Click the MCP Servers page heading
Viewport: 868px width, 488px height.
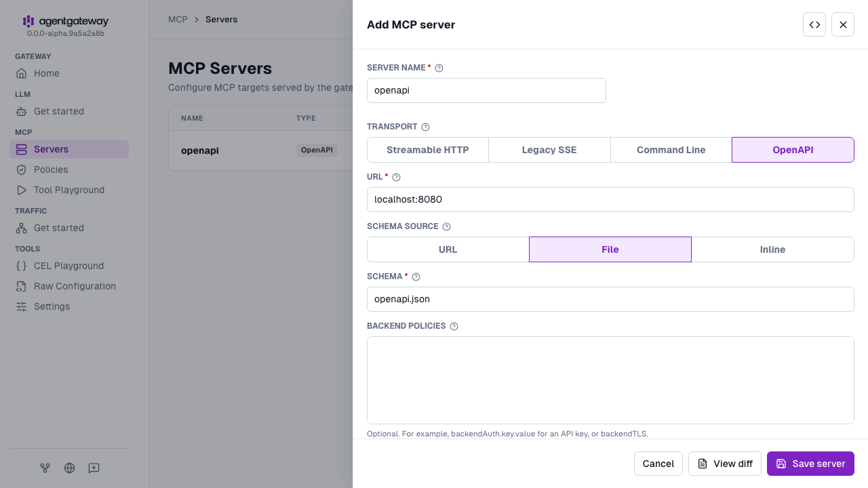[220, 68]
